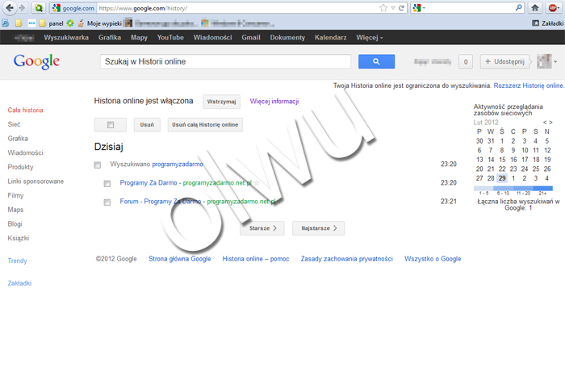
Task: Open Wiadomości in the black navigation bar
Action: pos(212,37)
